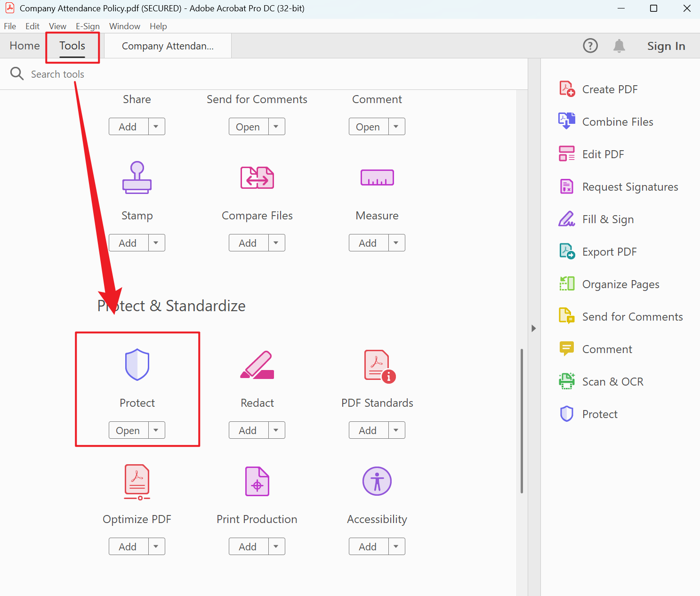The width and height of the screenshot is (700, 596).
Task: Open the E-Sign menu
Action: [88, 26]
